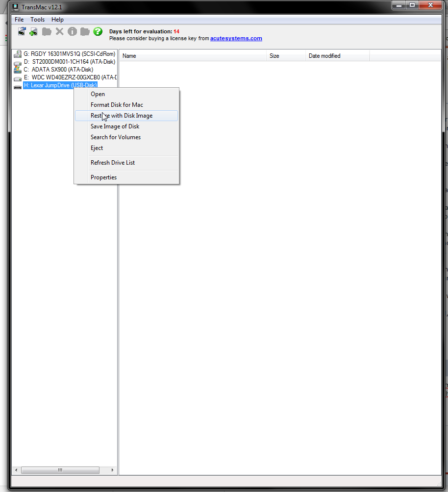The image size is (448, 492).
Task: Select drive C: ADATA SX900
Action: coord(58,70)
